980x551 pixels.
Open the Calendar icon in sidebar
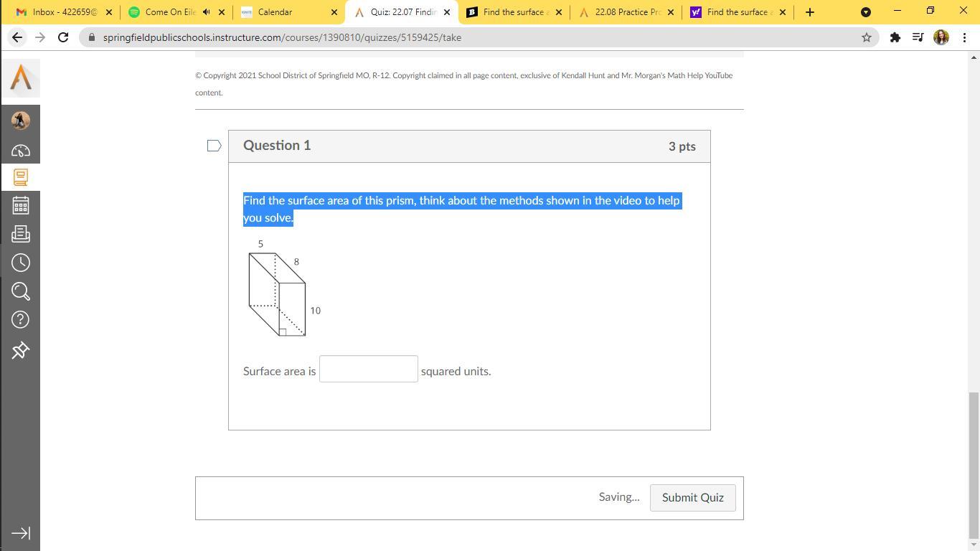pyautogui.click(x=21, y=206)
